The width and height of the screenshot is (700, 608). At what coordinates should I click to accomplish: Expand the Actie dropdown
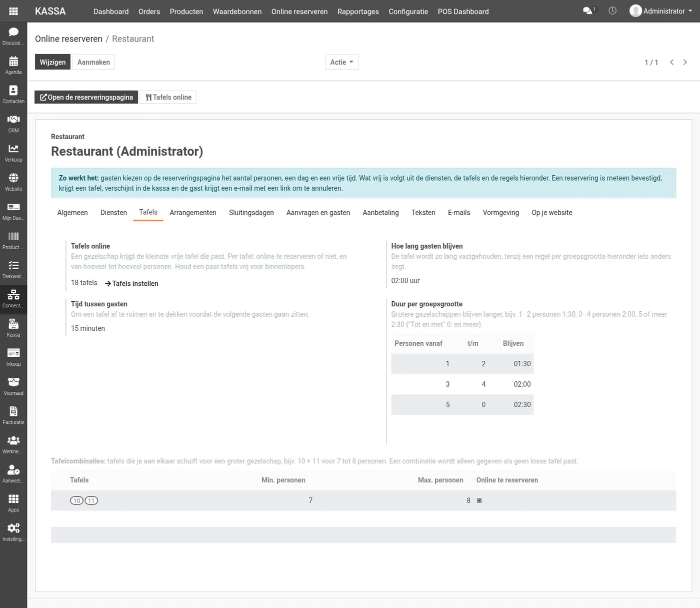[x=342, y=62]
